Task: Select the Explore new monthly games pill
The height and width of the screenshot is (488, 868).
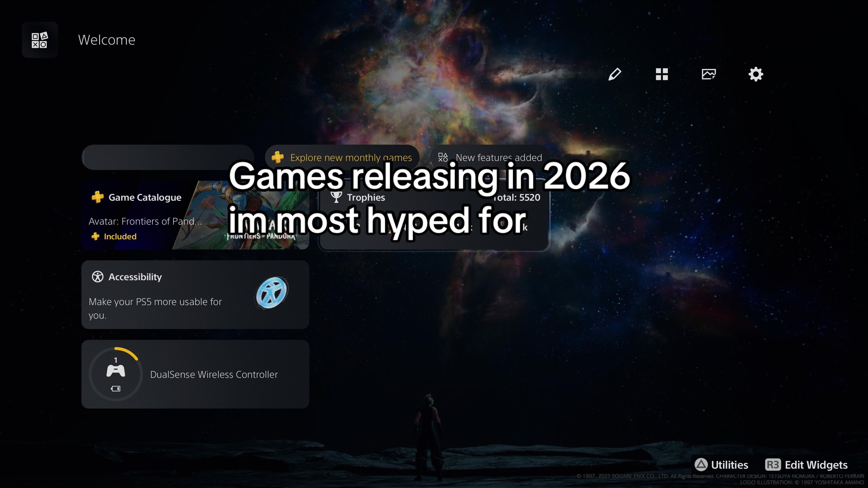Action: [342, 157]
